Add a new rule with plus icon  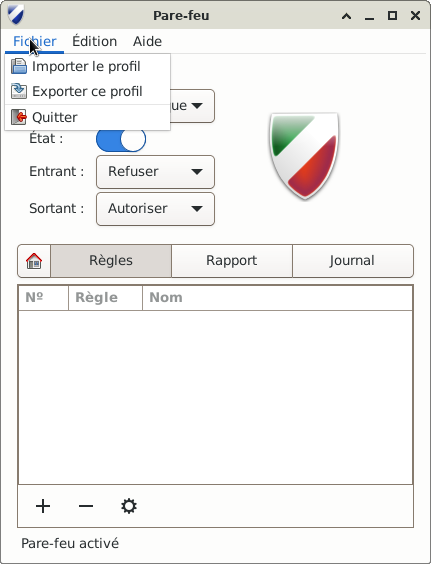point(43,506)
